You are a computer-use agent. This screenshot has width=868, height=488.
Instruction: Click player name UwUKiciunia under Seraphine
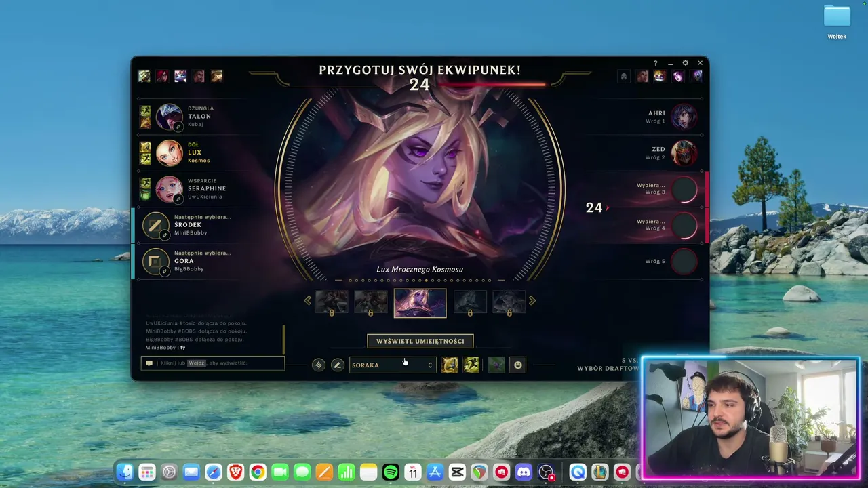coord(205,197)
